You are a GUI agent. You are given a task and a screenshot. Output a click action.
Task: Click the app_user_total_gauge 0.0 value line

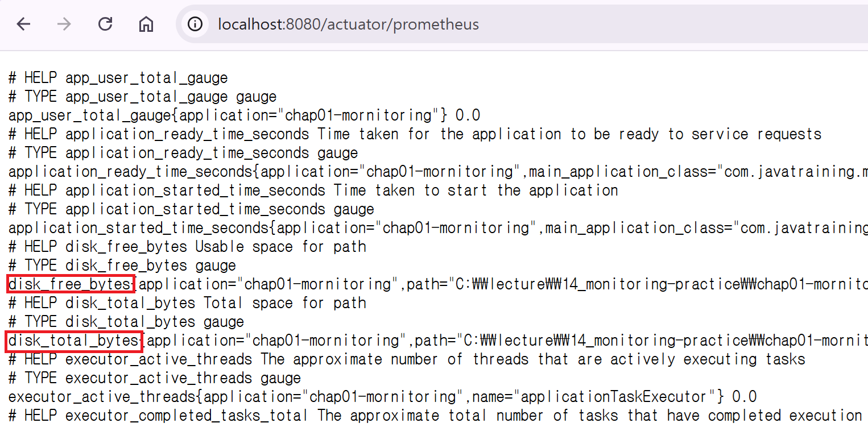pyautogui.click(x=244, y=115)
